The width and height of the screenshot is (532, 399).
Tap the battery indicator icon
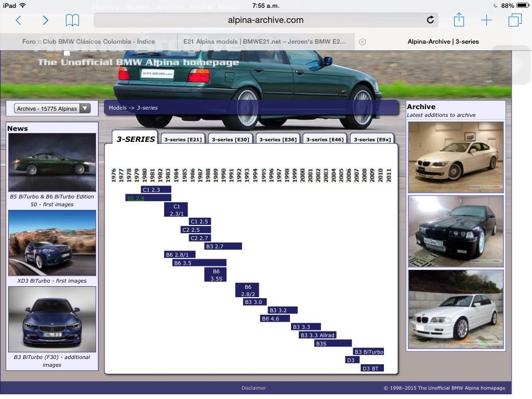tap(522, 5)
